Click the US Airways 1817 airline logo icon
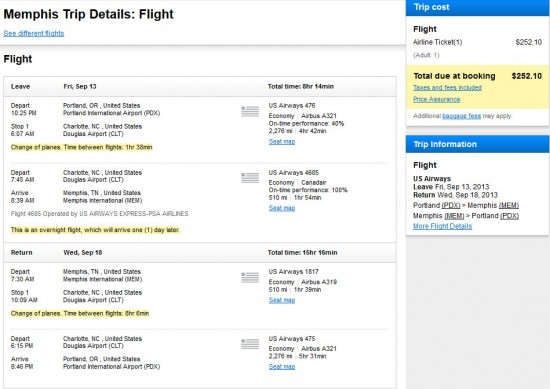550x389 pixels. tap(250, 277)
